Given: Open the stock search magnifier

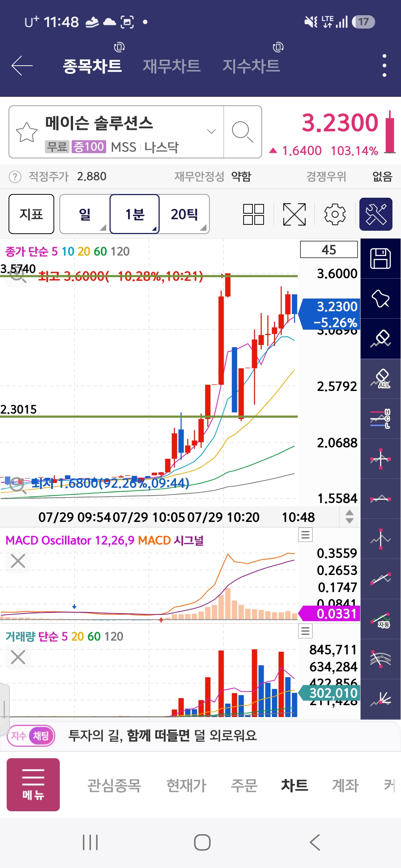Looking at the screenshot, I should point(242,132).
